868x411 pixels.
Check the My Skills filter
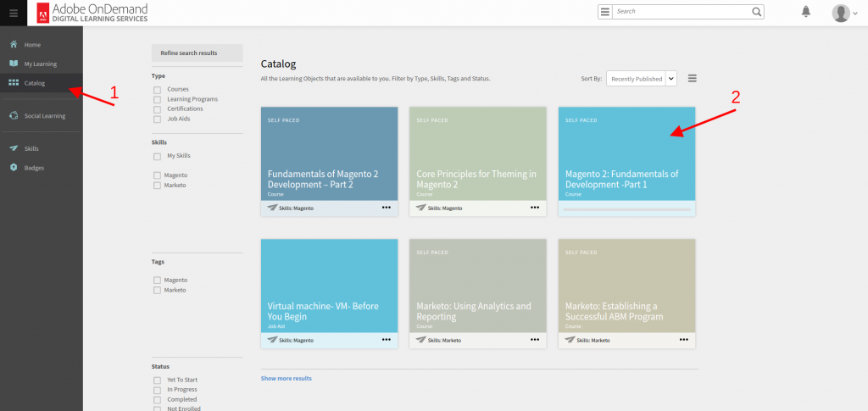click(x=157, y=157)
